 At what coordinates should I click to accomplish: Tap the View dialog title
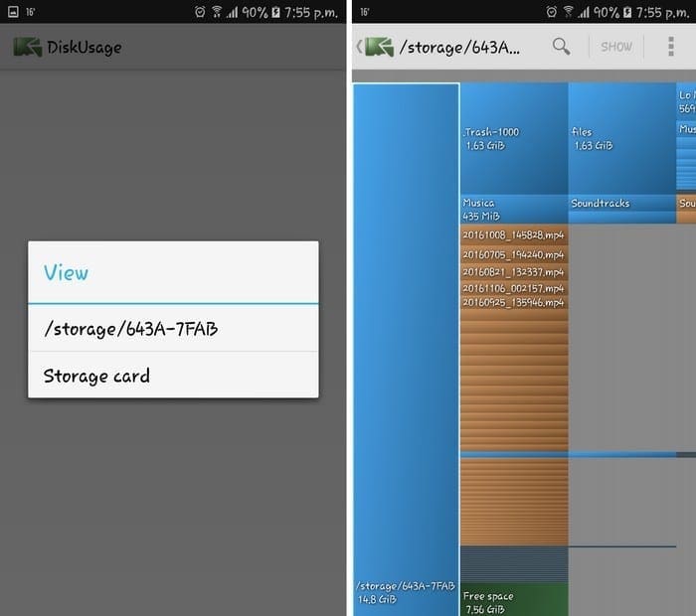pyautogui.click(x=66, y=273)
